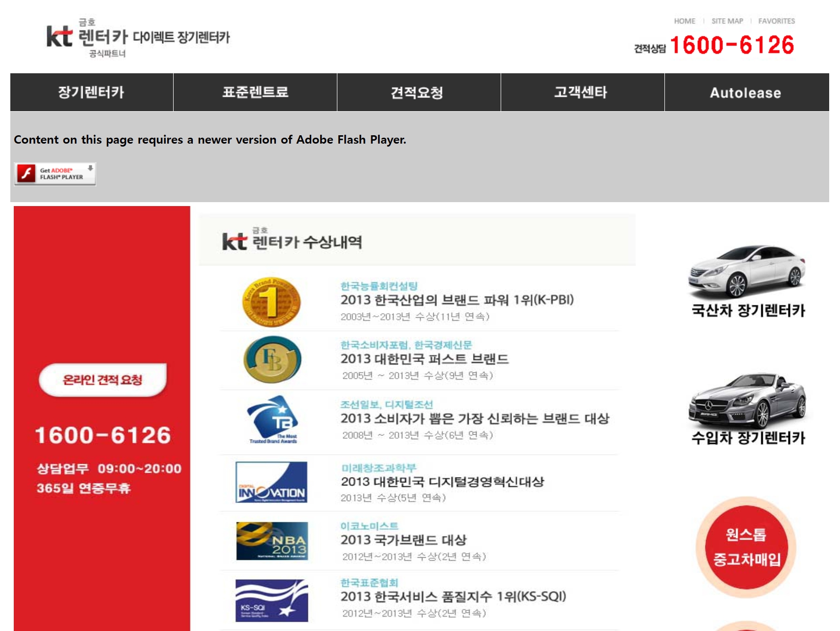Go to the Autolease menu

746,92
